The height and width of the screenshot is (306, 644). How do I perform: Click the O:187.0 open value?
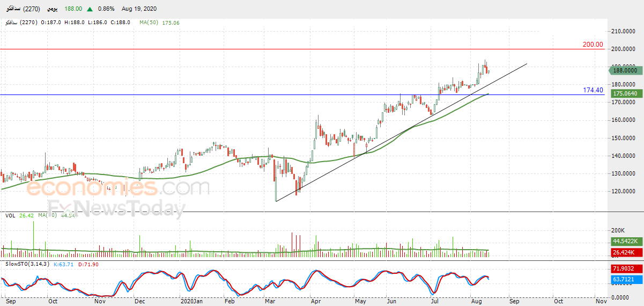point(52,23)
